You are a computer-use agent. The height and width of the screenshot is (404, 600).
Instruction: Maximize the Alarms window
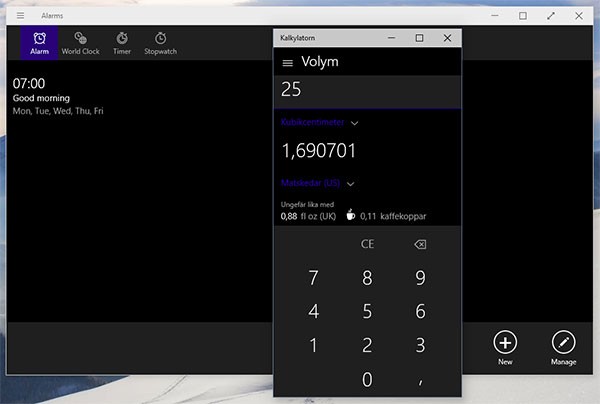pos(523,16)
